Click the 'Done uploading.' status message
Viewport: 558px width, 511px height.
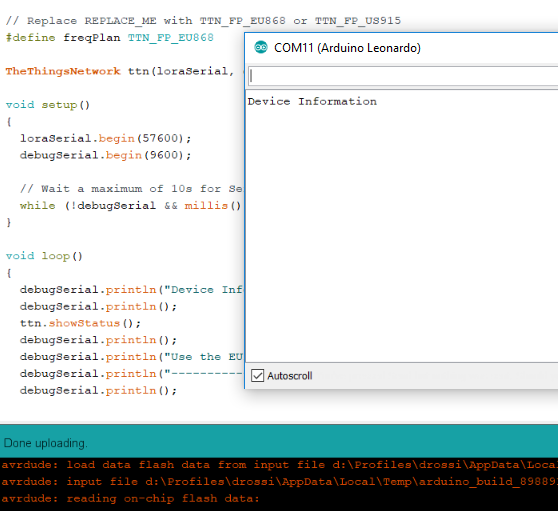(x=45, y=443)
